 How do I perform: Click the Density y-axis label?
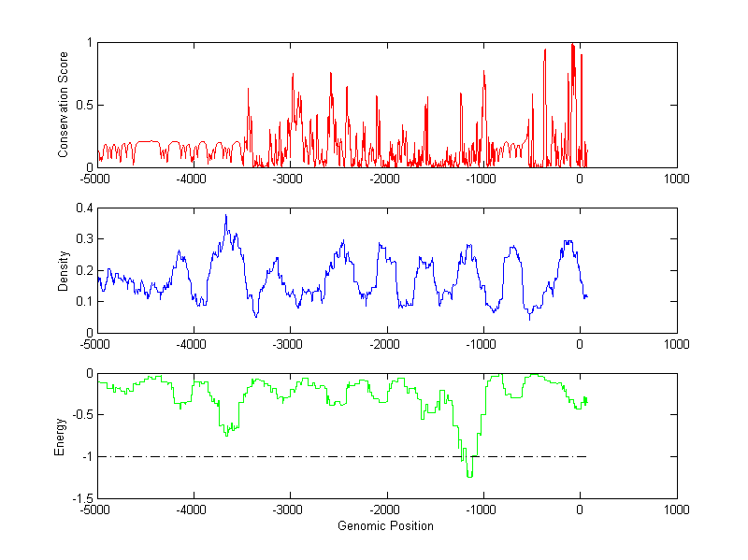(64, 270)
